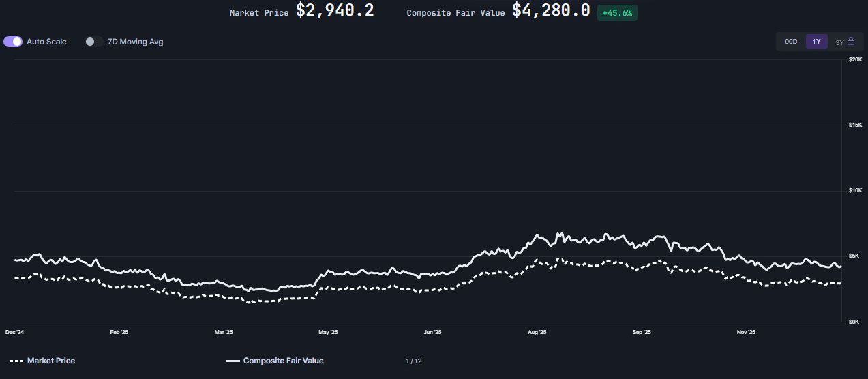Select the 1Y time range tab
This screenshot has width=868, height=379.
pos(816,42)
